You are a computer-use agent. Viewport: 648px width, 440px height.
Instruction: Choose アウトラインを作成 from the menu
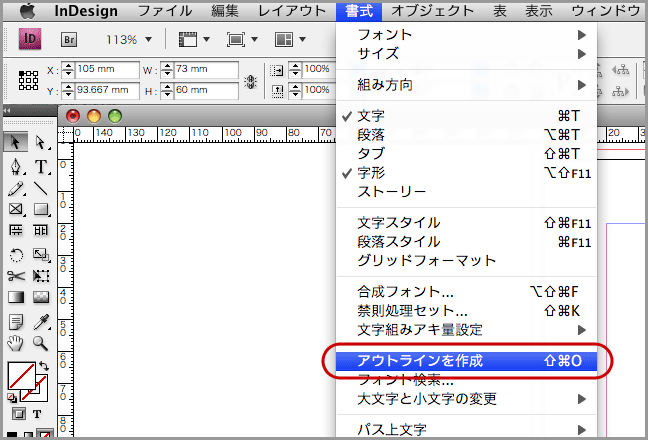tap(466, 361)
